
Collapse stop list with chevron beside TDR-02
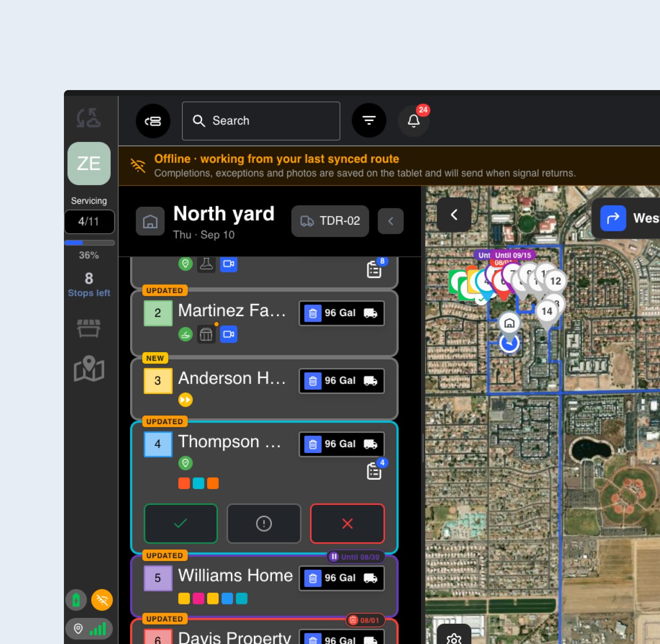(x=391, y=221)
